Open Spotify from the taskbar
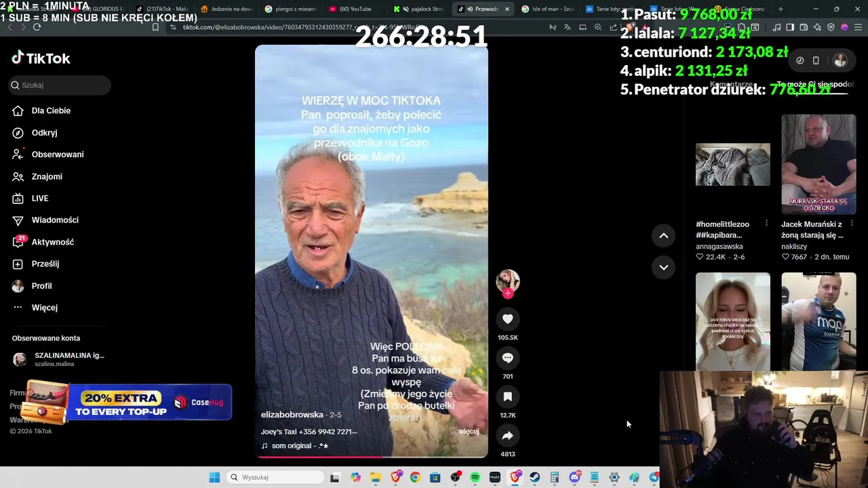 pos(475,477)
